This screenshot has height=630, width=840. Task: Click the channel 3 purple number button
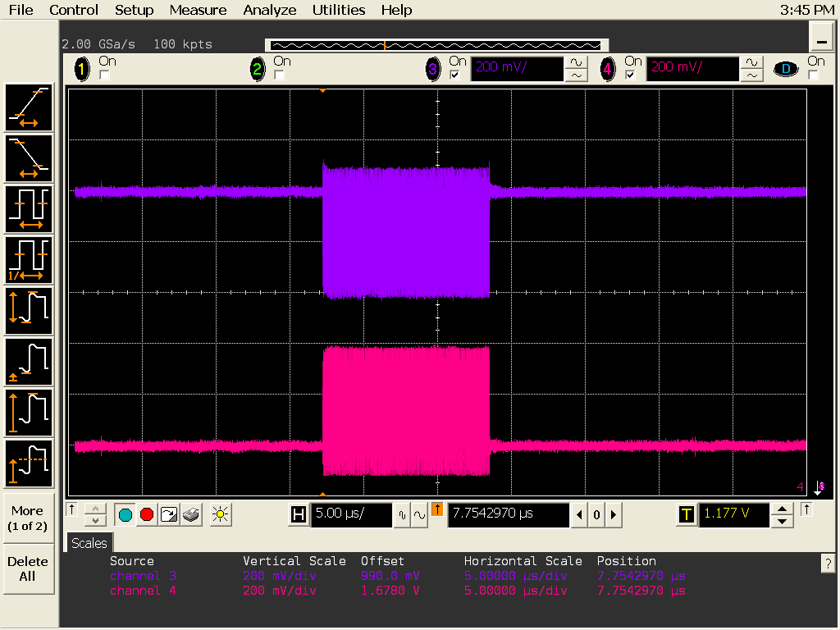click(433, 69)
